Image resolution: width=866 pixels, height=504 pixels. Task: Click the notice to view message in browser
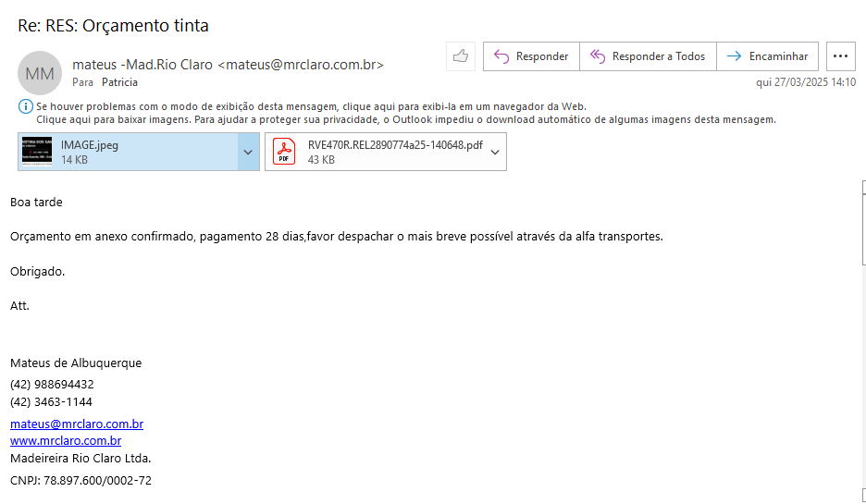pyautogui.click(x=311, y=106)
